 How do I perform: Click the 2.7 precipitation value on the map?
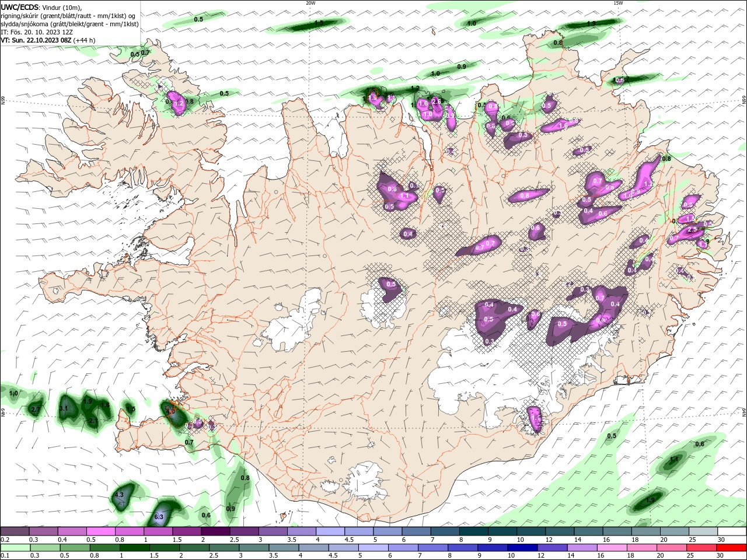click(35, 410)
